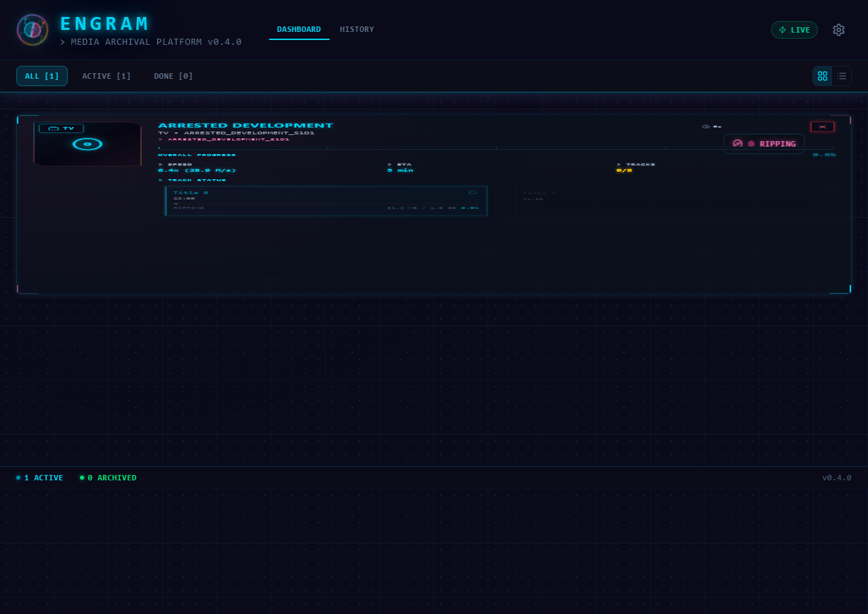
Task: Click the Engram logo icon
Action: tap(33, 30)
